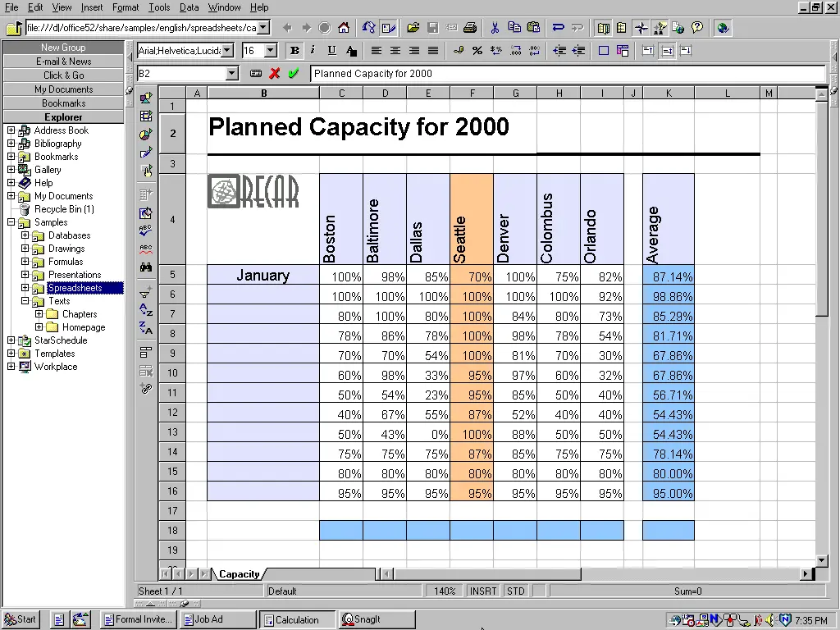Toggle the INSRT mode in status bar
This screenshot has width=840, height=630.
[x=483, y=591]
